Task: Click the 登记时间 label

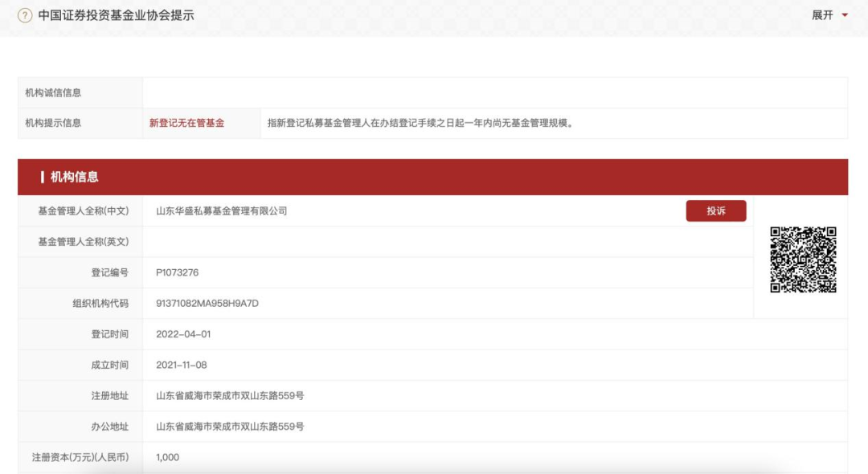Action: click(109, 334)
